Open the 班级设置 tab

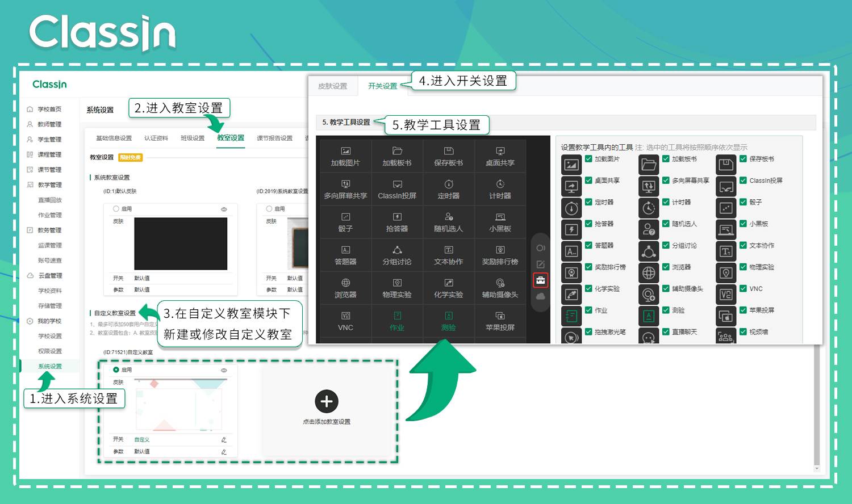click(x=193, y=138)
